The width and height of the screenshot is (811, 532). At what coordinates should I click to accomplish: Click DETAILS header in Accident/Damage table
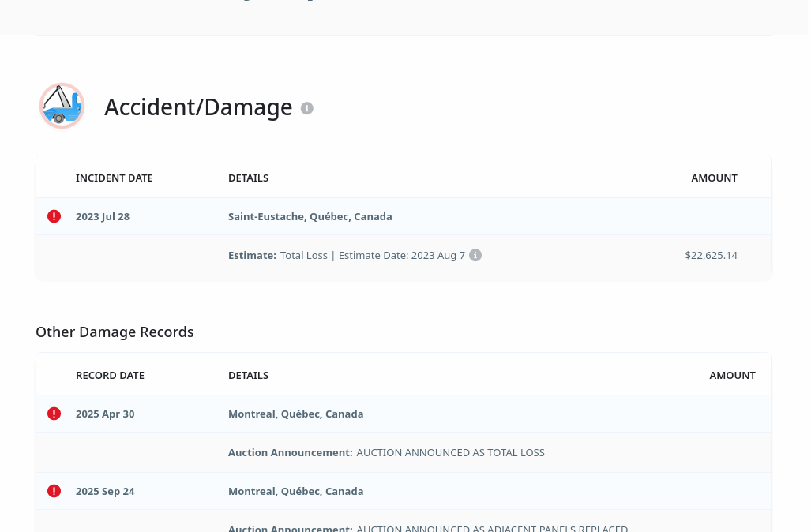tap(248, 178)
